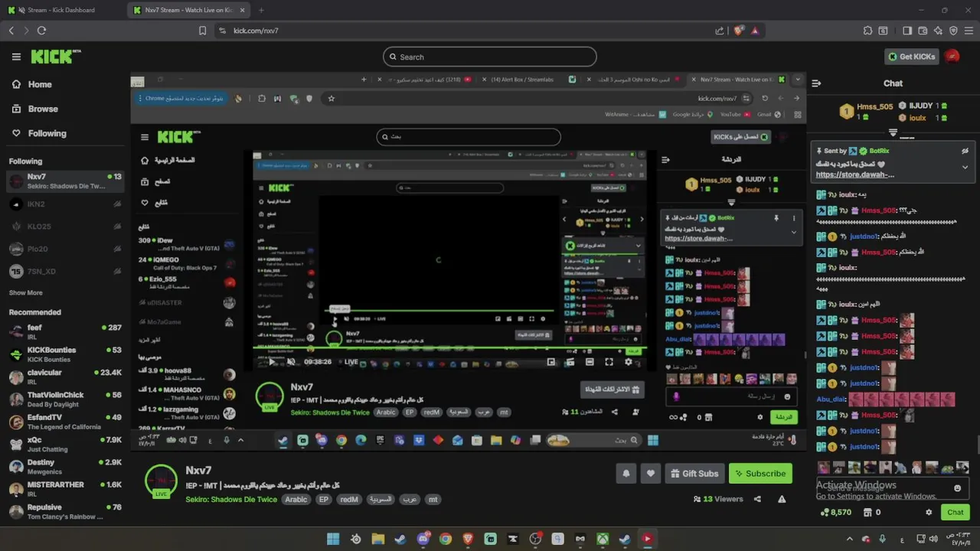The width and height of the screenshot is (980, 551).
Task: Open KICKBounties recommended channel
Action: (64, 354)
